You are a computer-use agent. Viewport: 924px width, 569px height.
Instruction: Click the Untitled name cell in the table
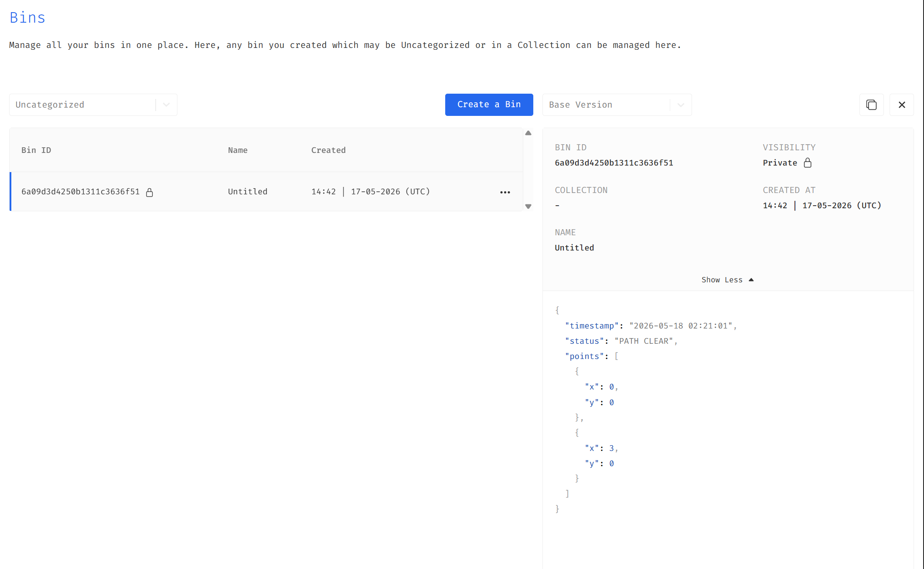(x=248, y=192)
